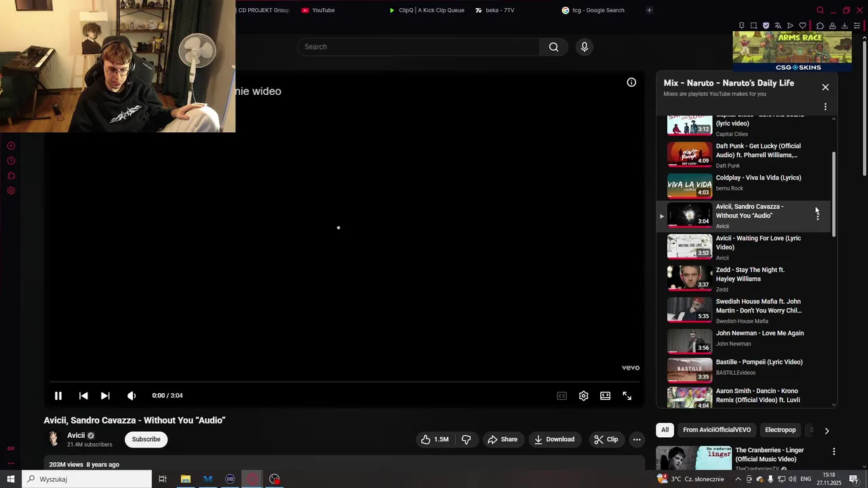
Task: Show more filter chips with arrow
Action: coord(827,430)
